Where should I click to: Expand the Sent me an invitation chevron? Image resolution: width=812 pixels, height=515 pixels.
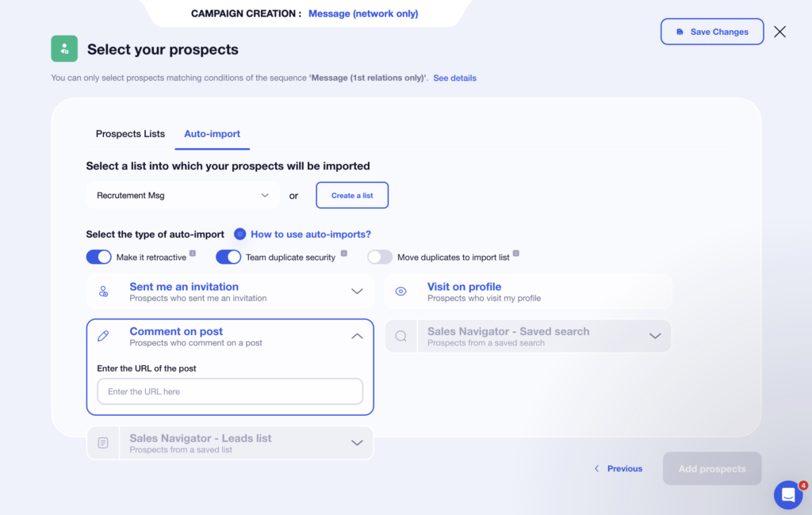point(357,292)
